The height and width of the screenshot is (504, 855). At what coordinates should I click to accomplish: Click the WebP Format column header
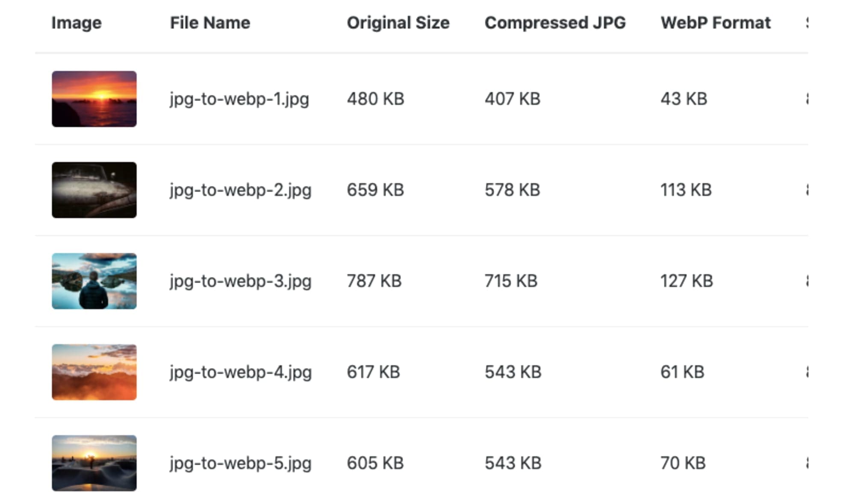[x=716, y=23]
